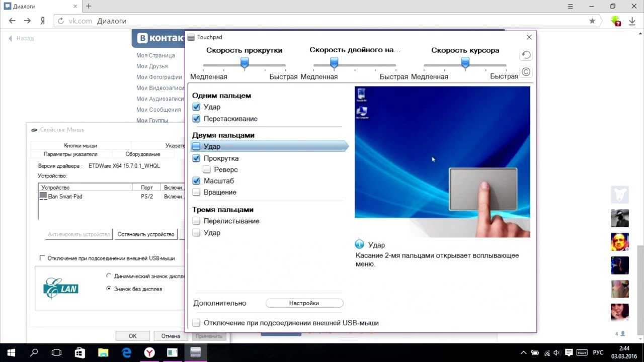This screenshot has width=644, height=362.
Task: Click the copyright info icon in Touchpad window
Action: pyautogui.click(x=526, y=72)
